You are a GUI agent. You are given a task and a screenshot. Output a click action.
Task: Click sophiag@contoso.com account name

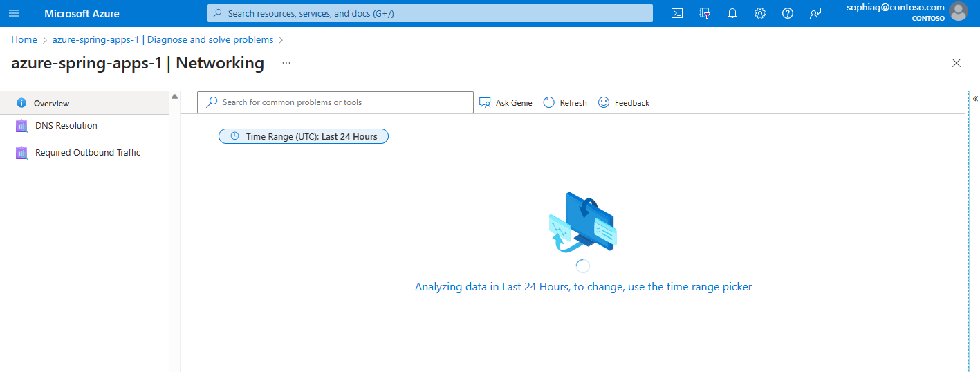pos(895,7)
